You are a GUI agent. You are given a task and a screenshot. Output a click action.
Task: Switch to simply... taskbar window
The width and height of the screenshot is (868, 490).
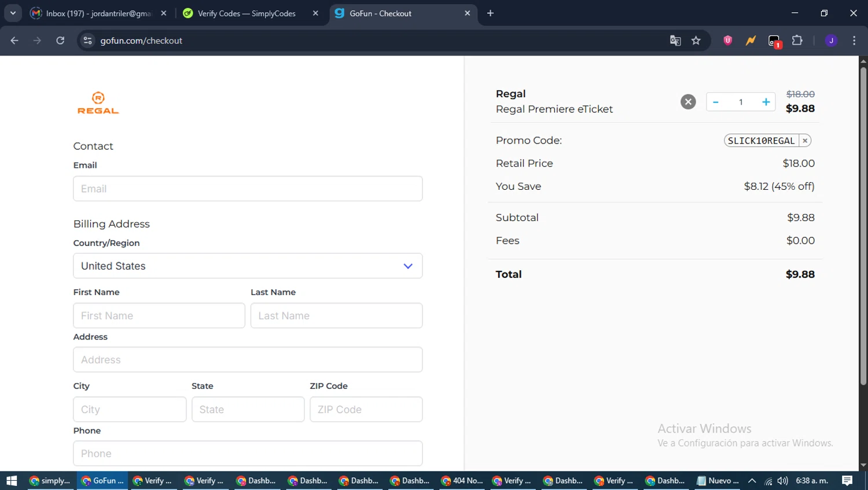[x=50, y=481]
